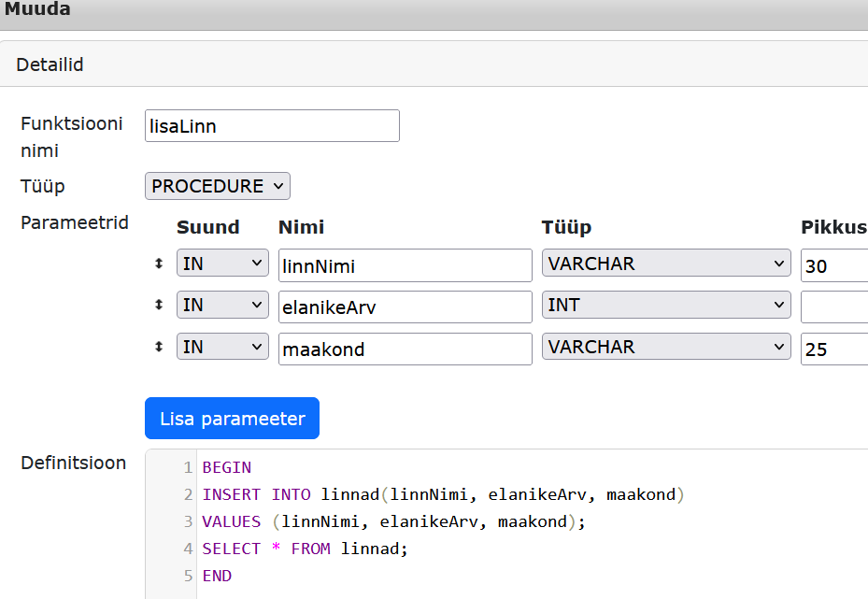This screenshot has height=599, width=868.
Task: Click the maakond parameter name field
Action: [x=405, y=349]
